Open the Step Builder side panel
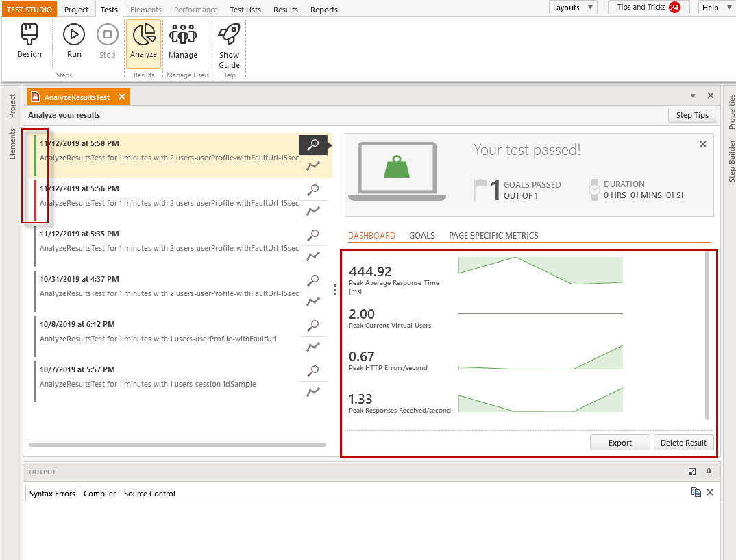 pyautogui.click(x=731, y=160)
